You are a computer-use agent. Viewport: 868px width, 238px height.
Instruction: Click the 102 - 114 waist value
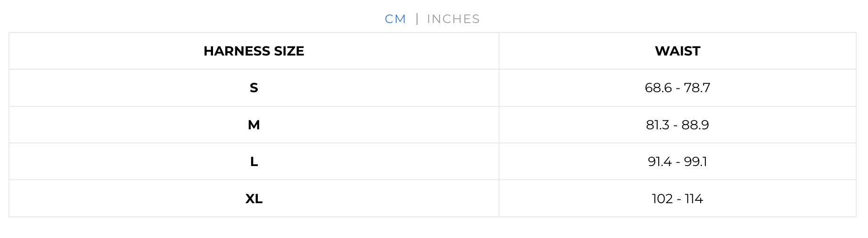coord(678,198)
